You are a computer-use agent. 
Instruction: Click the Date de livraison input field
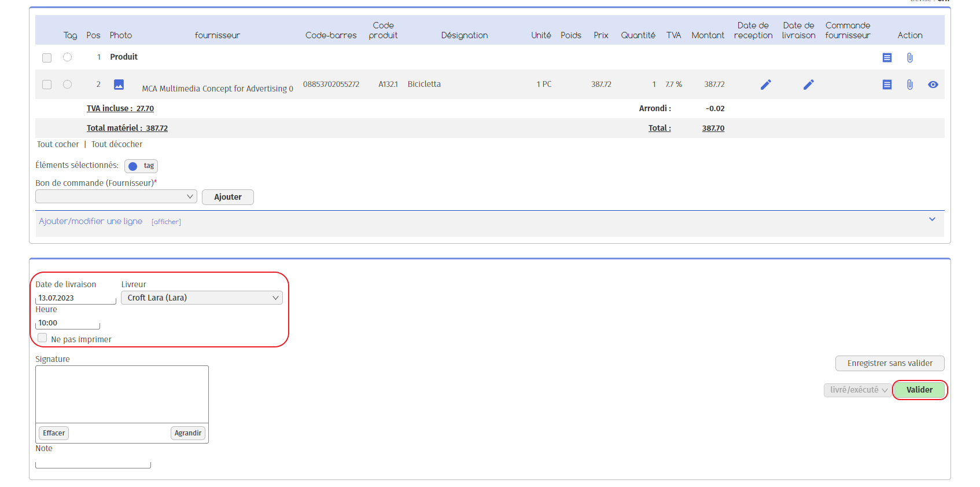tap(75, 298)
